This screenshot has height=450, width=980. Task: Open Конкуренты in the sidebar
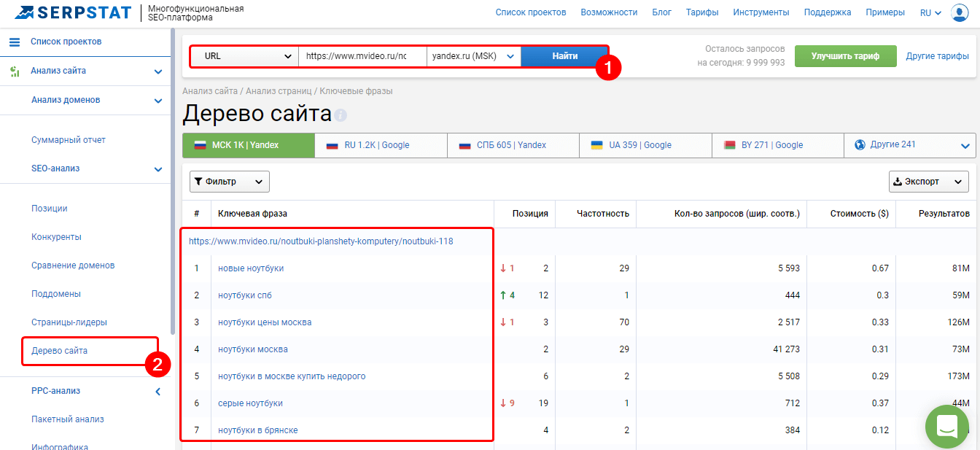(x=56, y=237)
